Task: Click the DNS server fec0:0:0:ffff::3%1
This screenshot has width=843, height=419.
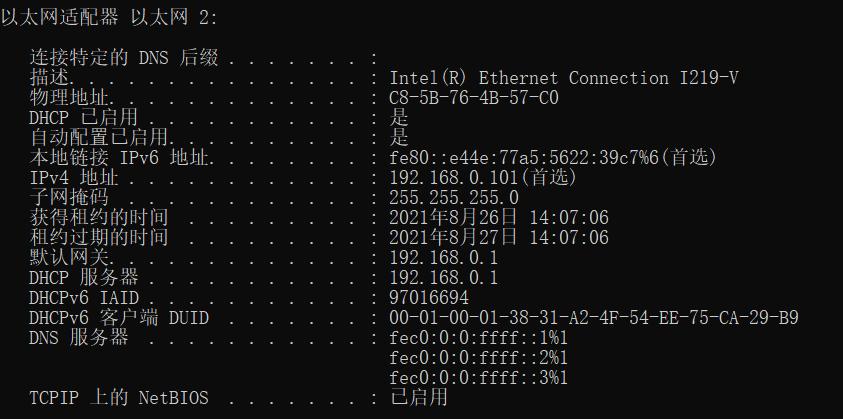Action: coord(479,378)
